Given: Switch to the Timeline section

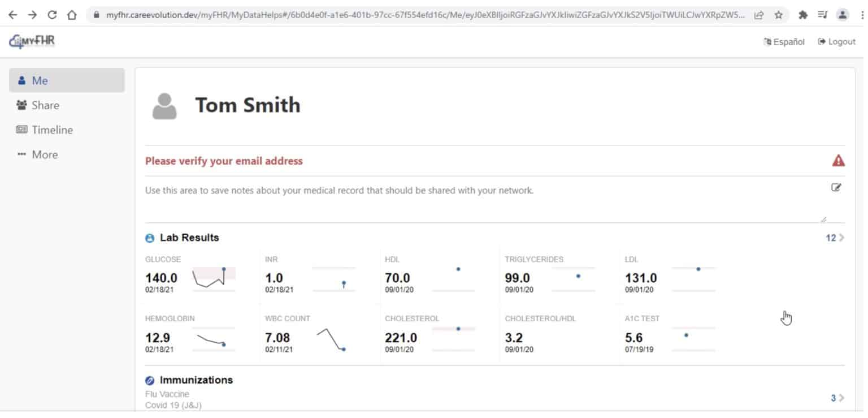Looking at the screenshot, I should 52,130.
